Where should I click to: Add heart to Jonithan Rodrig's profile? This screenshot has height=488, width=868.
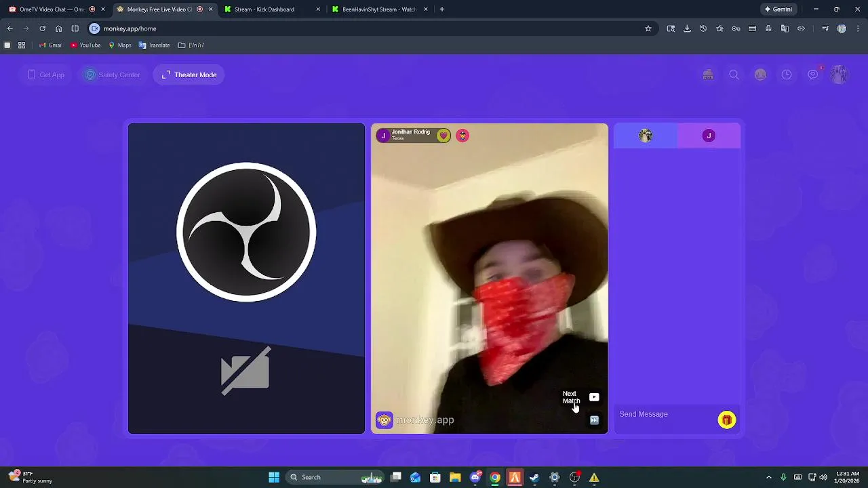pos(443,136)
